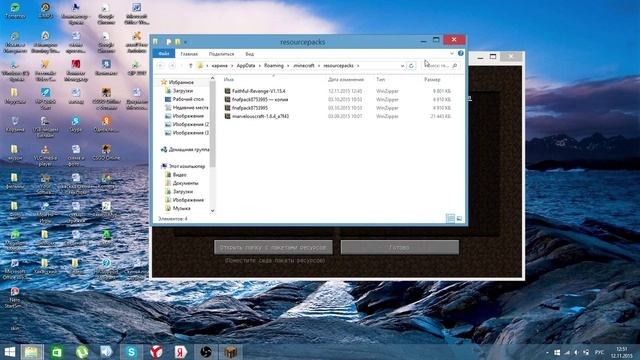Open OBS icon on taskbar

pos(206,352)
